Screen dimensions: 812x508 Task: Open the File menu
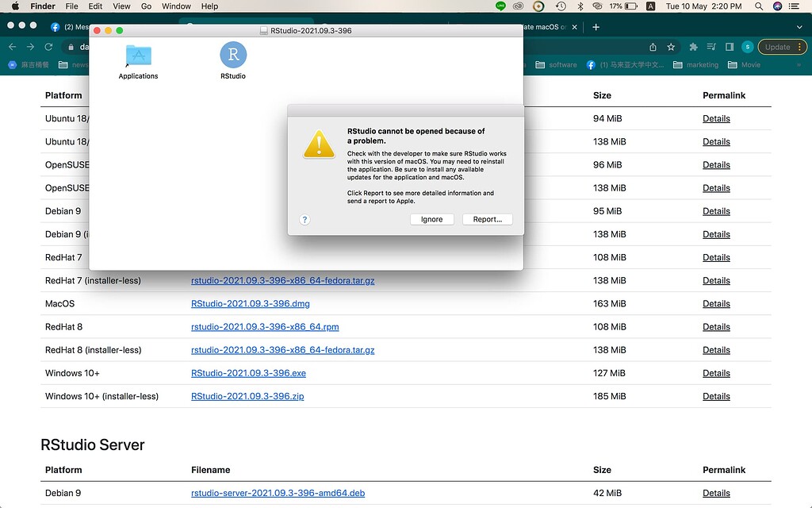coord(71,6)
